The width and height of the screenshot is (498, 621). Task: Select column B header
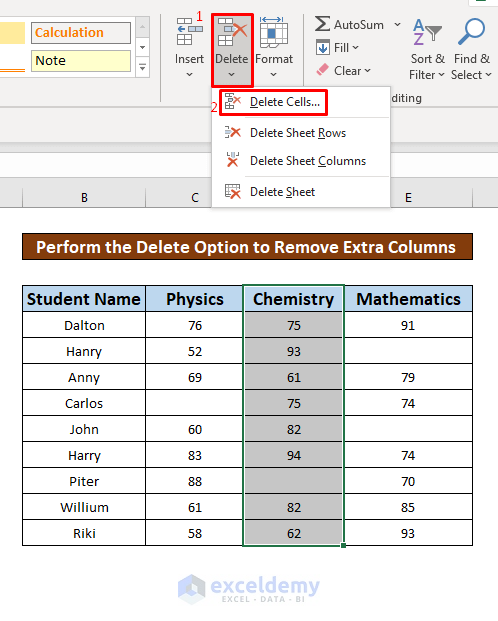[84, 197]
